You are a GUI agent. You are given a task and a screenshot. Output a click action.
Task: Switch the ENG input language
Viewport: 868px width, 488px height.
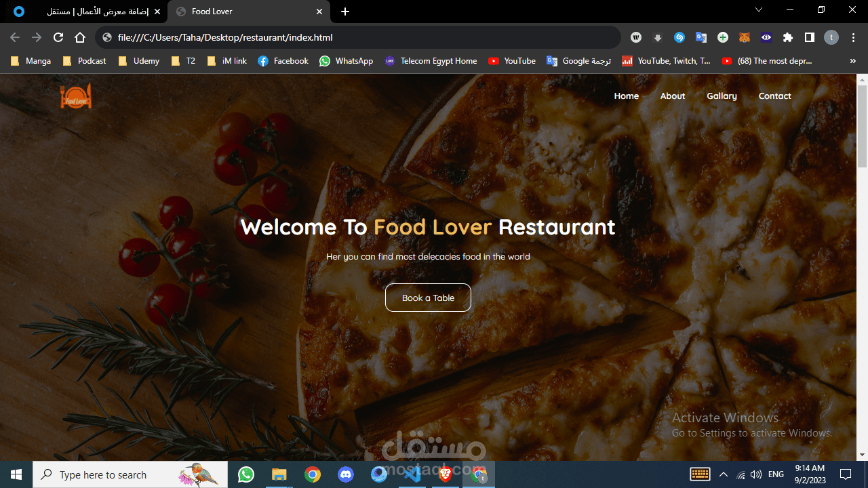coord(776,474)
